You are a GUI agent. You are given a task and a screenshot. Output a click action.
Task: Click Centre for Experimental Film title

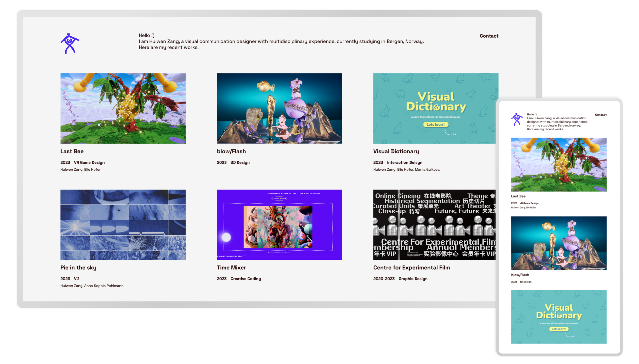[411, 268]
